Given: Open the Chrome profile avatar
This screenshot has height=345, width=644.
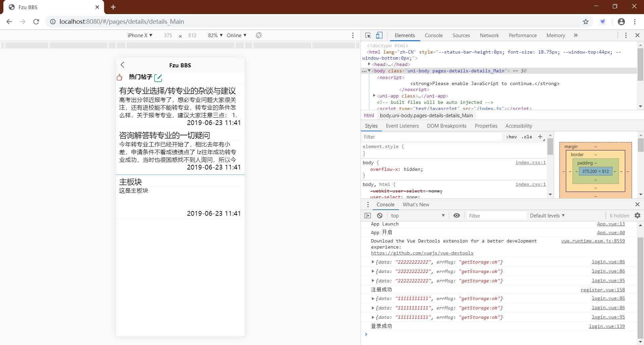Looking at the screenshot, I should coord(621,21).
